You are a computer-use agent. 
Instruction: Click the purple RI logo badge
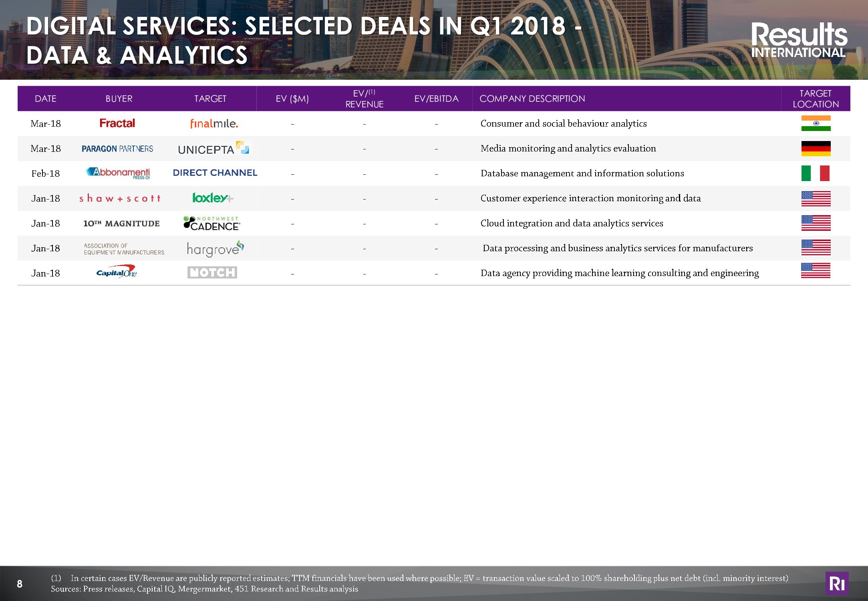(837, 583)
